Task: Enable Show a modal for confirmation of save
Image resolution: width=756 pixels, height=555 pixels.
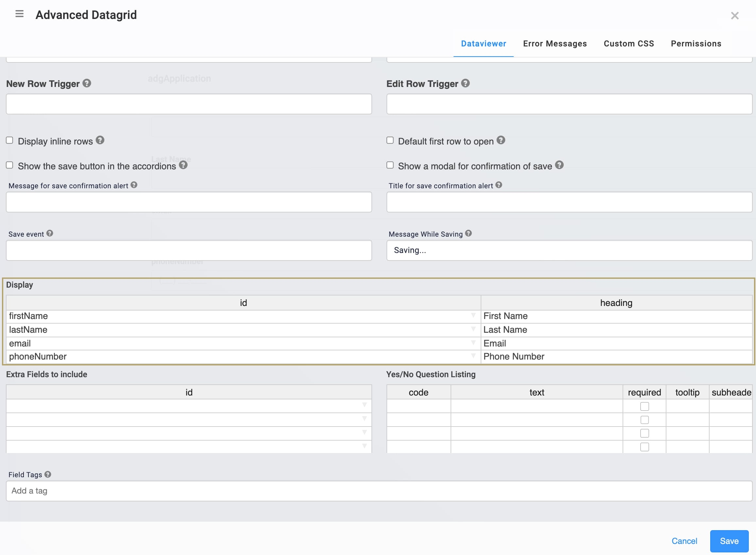Action: [390, 165]
